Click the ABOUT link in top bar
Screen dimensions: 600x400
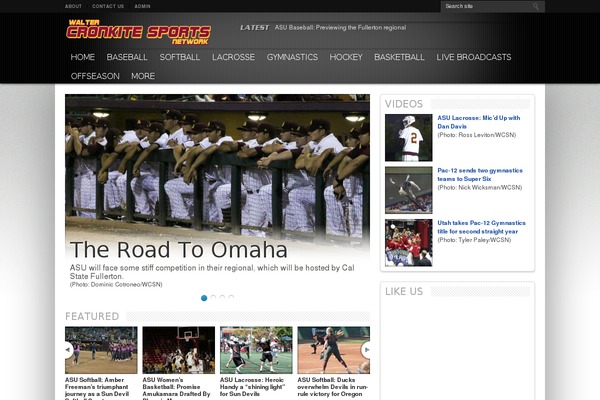coord(73,6)
